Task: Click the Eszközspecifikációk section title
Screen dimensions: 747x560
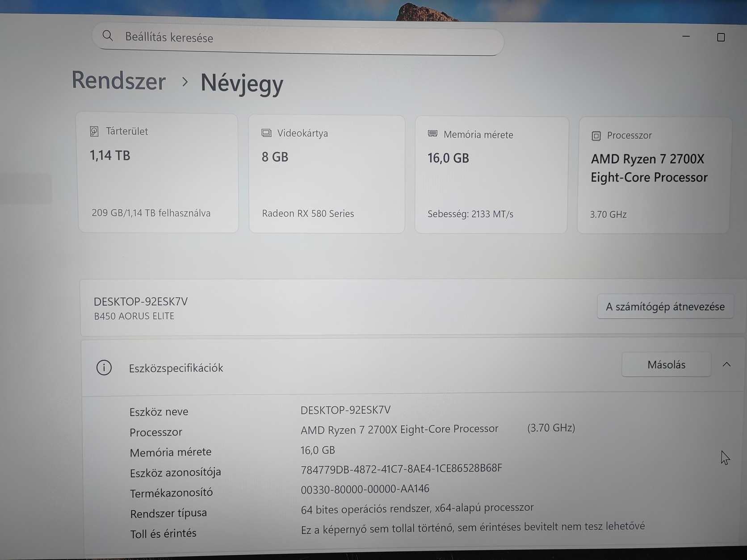Action: (176, 368)
